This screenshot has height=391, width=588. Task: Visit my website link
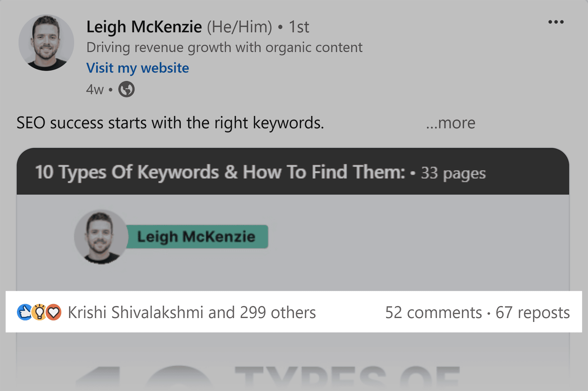tap(137, 68)
